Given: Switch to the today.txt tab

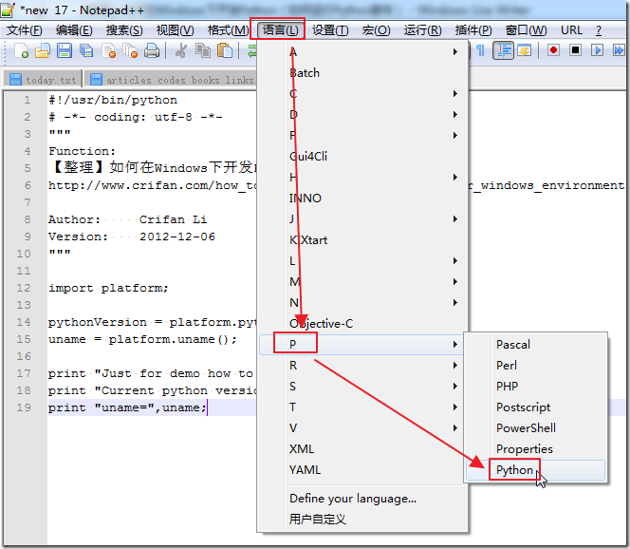Looking at the screenshot, I should point(43,80).
